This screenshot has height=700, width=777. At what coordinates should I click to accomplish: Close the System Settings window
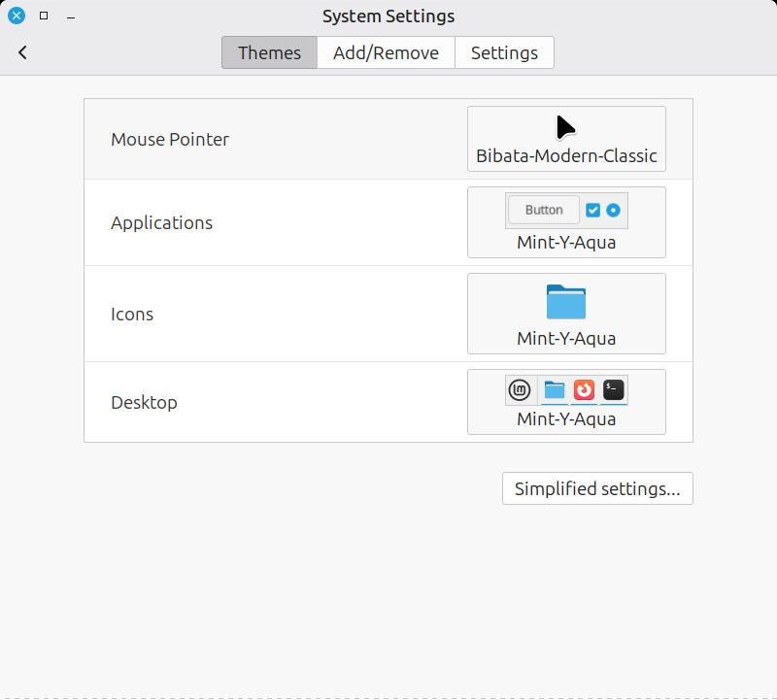[17, 17]
